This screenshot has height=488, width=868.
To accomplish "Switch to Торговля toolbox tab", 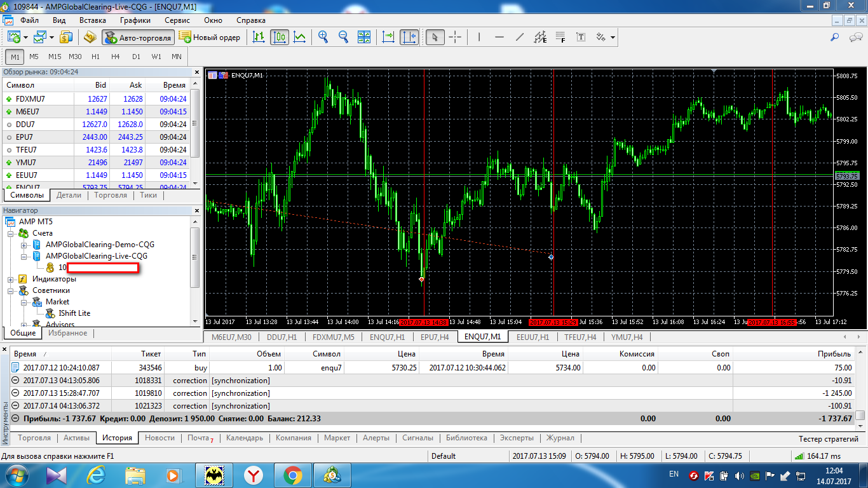I will click(34, 438).
